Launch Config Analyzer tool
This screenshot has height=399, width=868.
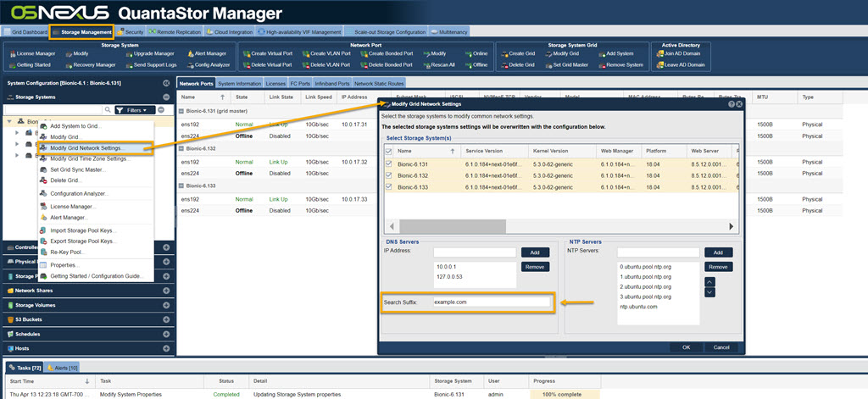208,64
